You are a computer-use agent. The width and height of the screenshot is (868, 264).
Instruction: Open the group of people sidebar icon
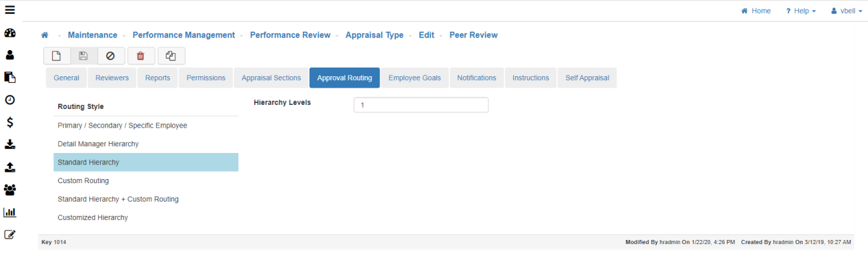(x=10, y=190)
